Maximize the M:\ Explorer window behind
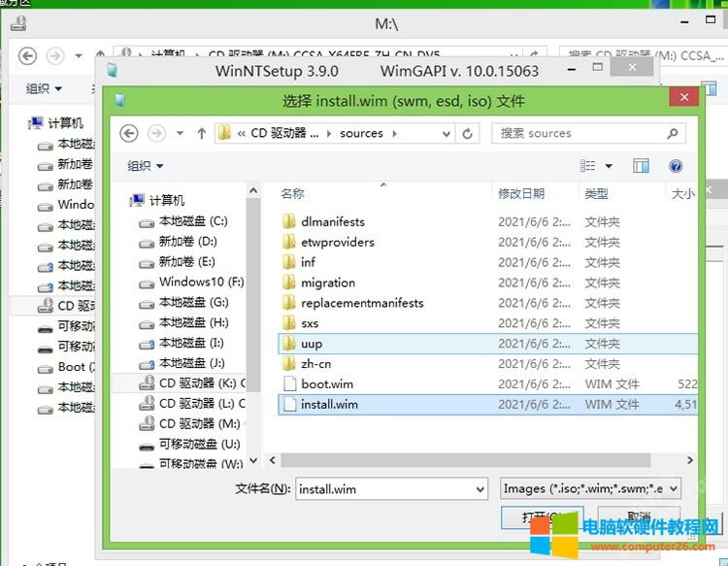Screen dimensions: 728x566 pos(711,19)
